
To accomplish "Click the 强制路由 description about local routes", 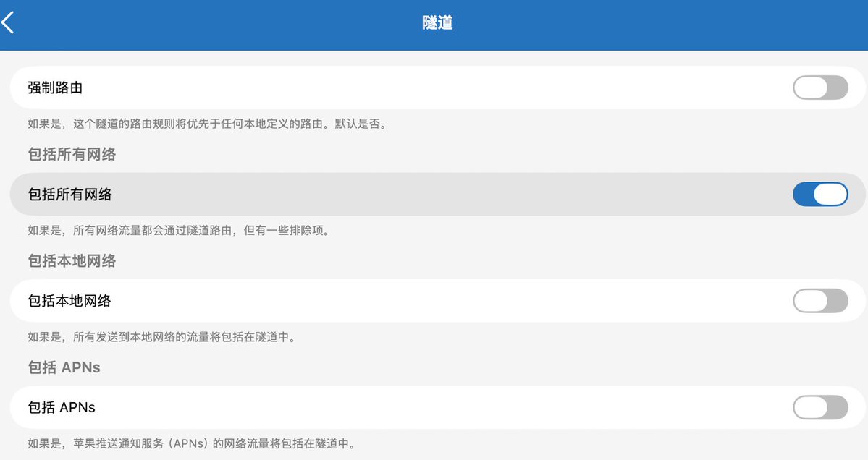I will 207,124.
